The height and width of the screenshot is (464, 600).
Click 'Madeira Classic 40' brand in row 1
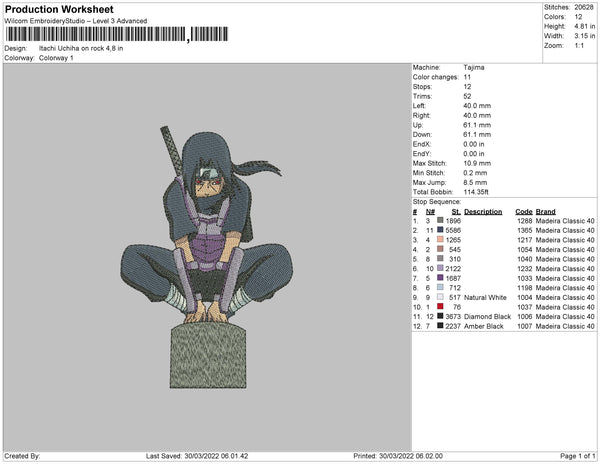(565, 221)
